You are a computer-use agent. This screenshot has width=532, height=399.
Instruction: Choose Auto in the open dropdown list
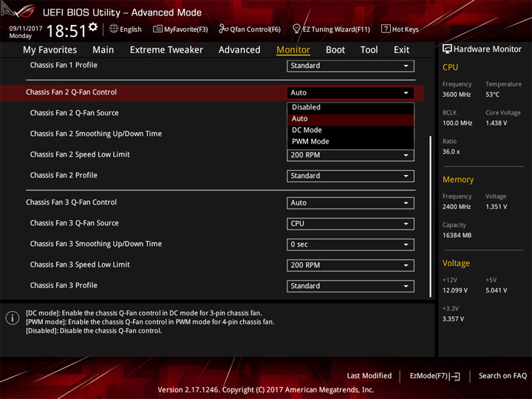(x=350, y=119)
